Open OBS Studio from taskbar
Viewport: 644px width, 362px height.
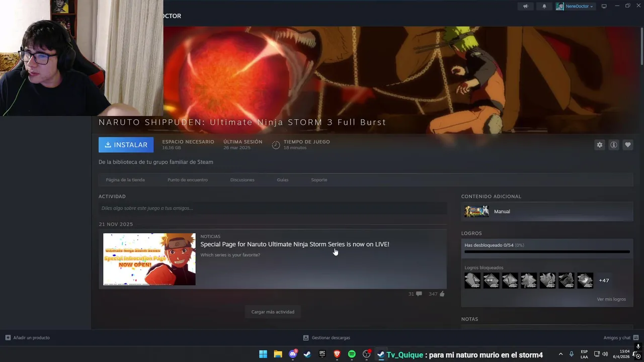[x=367, y=354]
